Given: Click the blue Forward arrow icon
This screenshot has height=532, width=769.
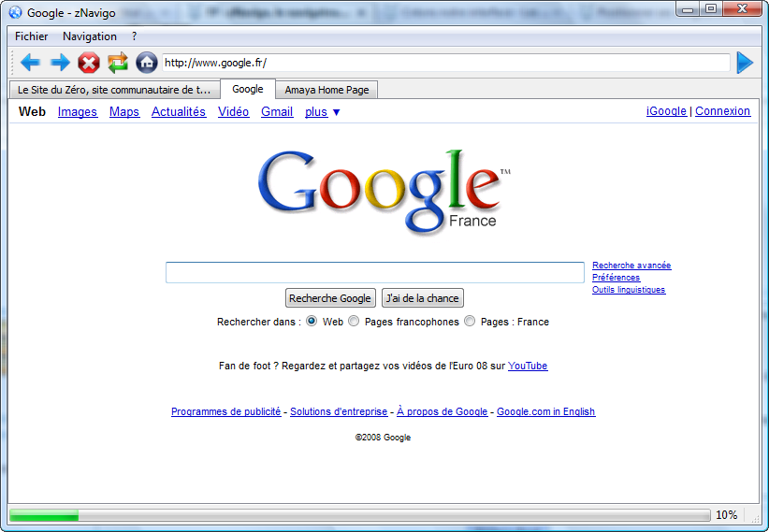Looking at the screenshot, I should (60, 63).
